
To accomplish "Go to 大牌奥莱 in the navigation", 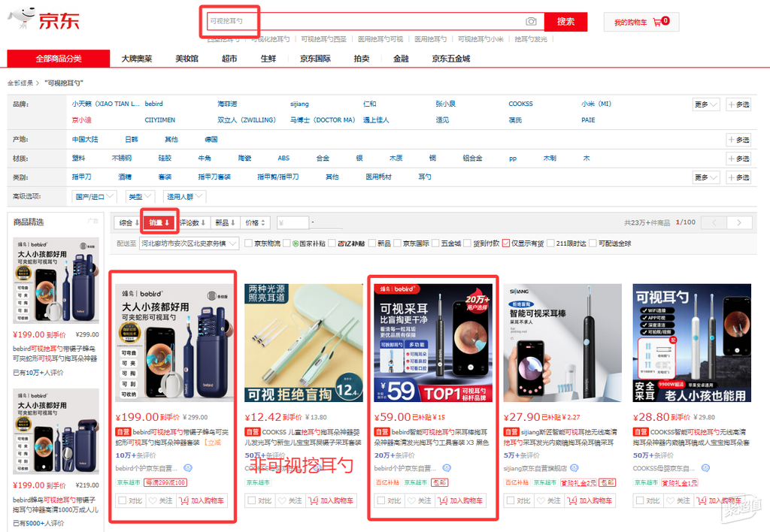I will 137,59.
